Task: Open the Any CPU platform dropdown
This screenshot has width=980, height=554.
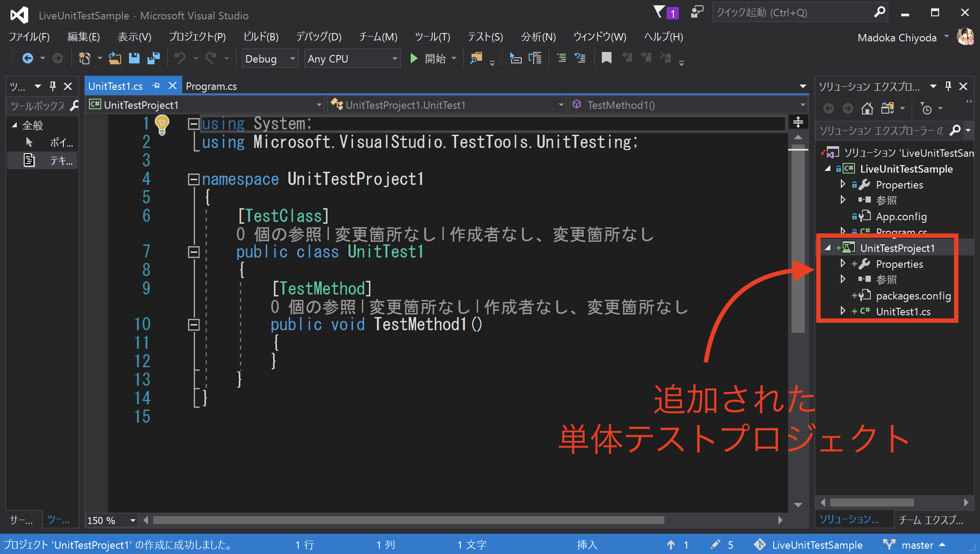Action: (x=352, y=59)
